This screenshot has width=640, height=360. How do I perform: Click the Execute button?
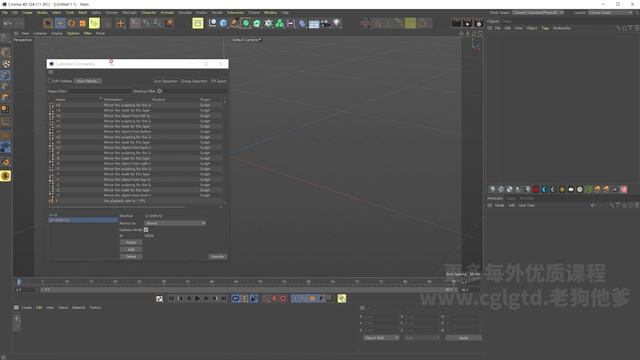pos(218,257)
